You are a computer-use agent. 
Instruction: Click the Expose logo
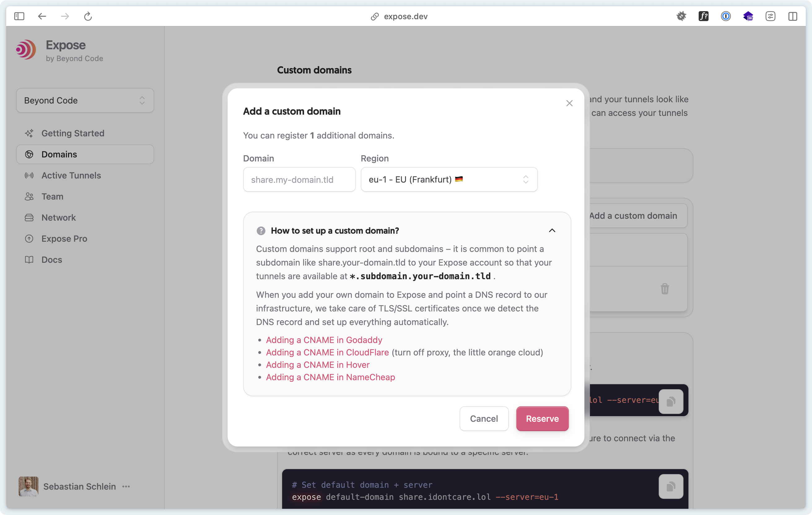26,50
